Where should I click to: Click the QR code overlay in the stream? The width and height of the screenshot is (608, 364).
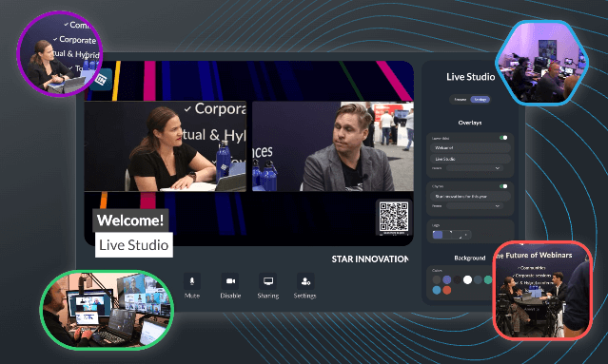394,218
